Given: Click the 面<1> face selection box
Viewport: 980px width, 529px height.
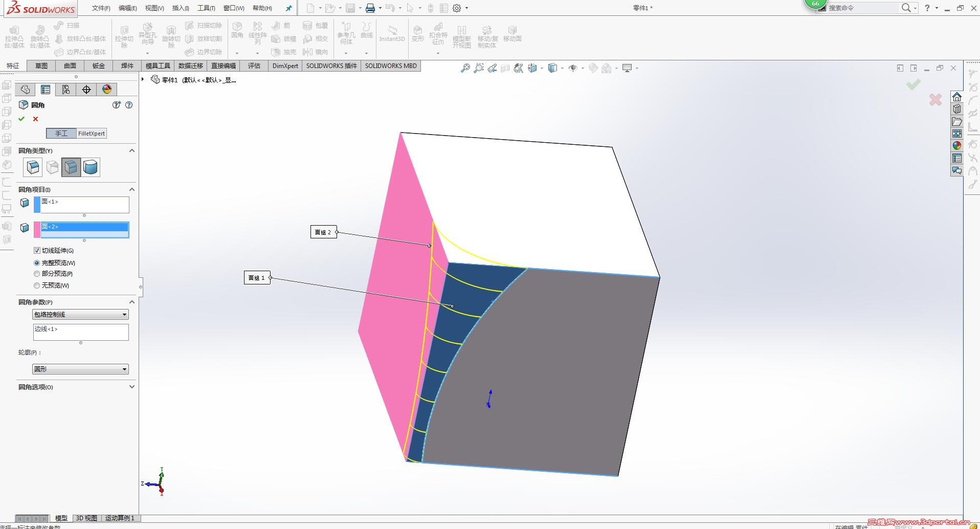Looking at the screenshot, I should tap(85, 205).
